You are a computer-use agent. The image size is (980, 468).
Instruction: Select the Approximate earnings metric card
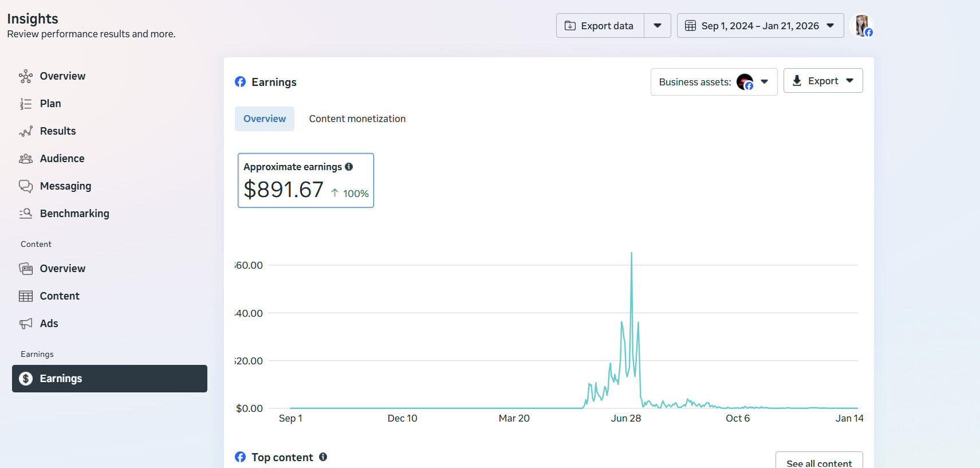[x=305, y=180]
